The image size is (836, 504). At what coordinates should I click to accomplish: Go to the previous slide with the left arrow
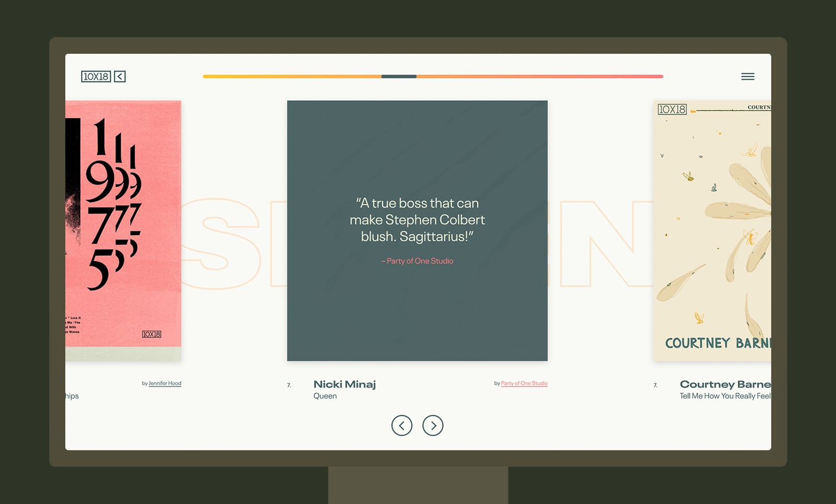pyautogui.click(x=401, y=426)
